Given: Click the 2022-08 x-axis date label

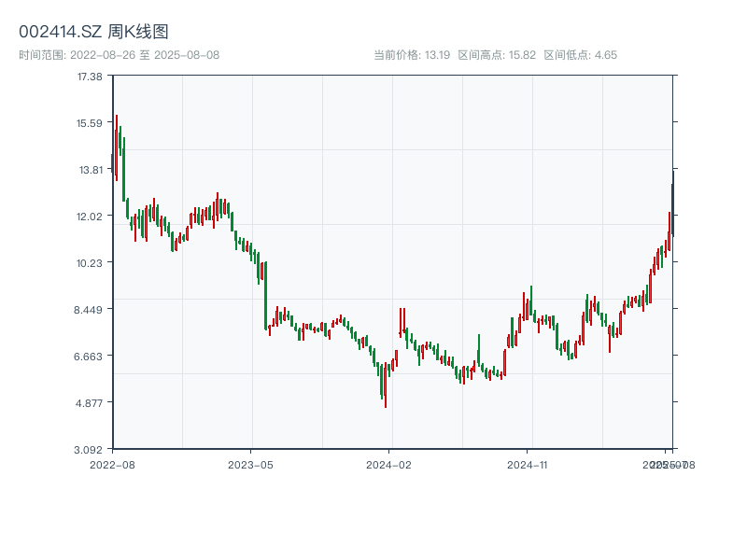Looking at the screenshot, I should pos(112,464).
